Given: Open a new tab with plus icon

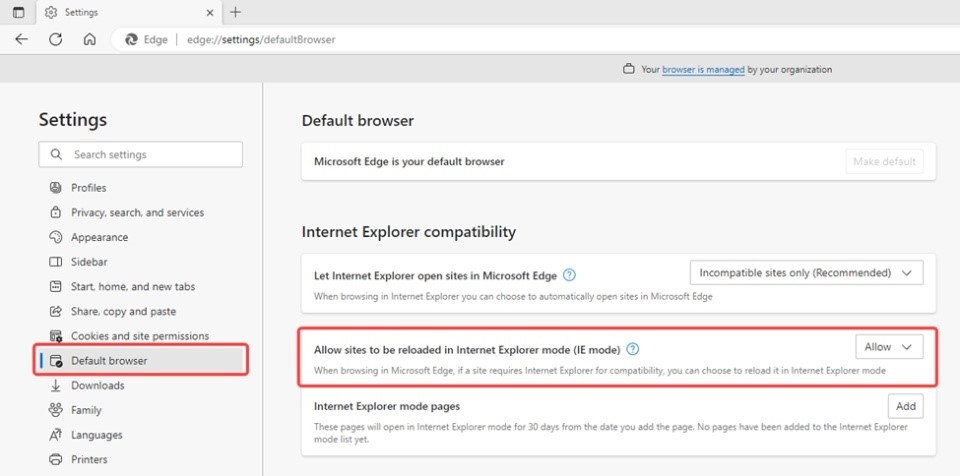Looking at the screenshot, I should (236, 12).
